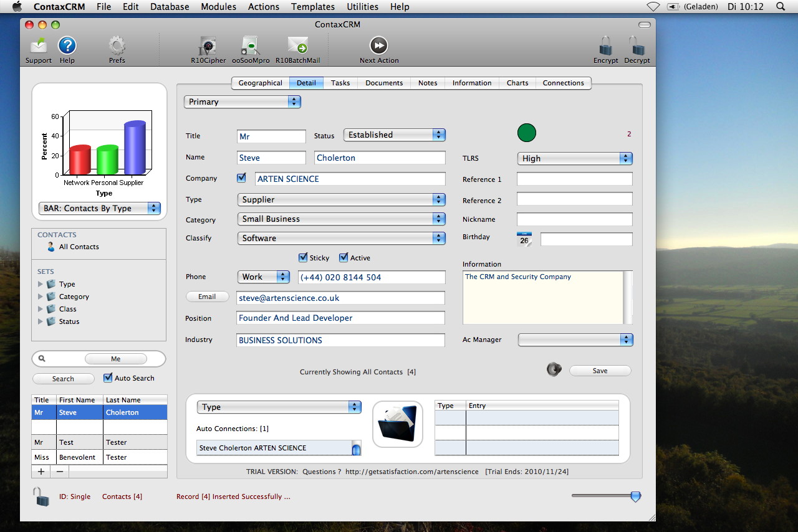798x532 pixels.
Task: Open the Type Supplier dropdown
Action: (x=341, y=199)
